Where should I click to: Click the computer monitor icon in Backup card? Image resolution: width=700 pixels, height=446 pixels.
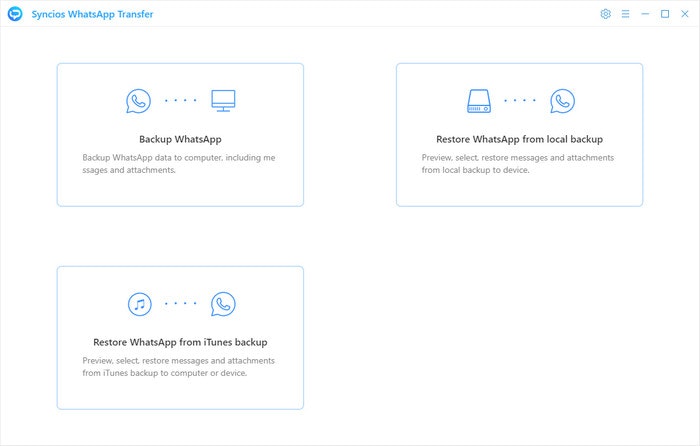click(x=223, y=100)
